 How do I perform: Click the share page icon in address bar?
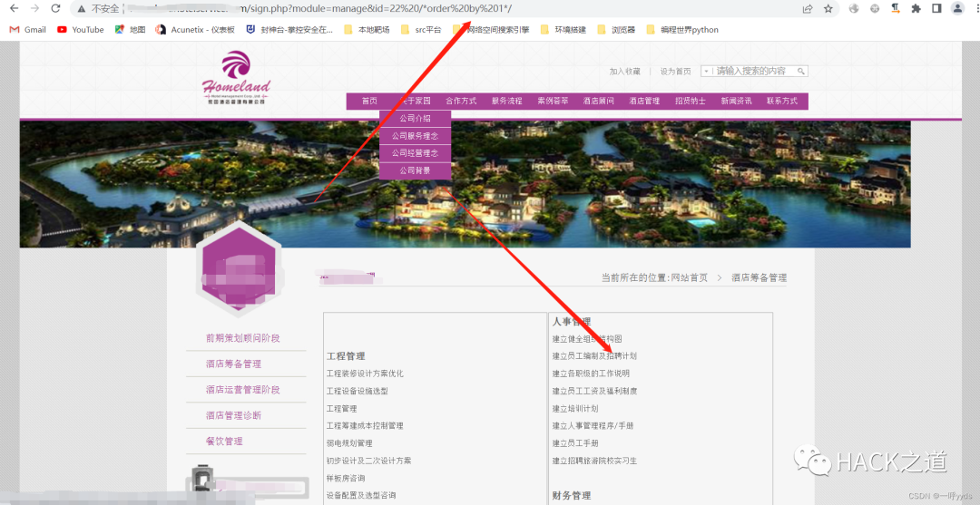pos(808,8)
